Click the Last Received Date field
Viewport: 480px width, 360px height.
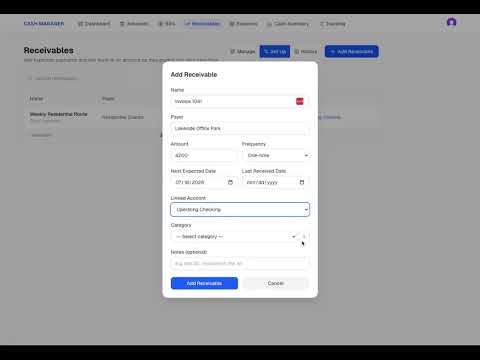pyautogui.click(x=276, y=182)
